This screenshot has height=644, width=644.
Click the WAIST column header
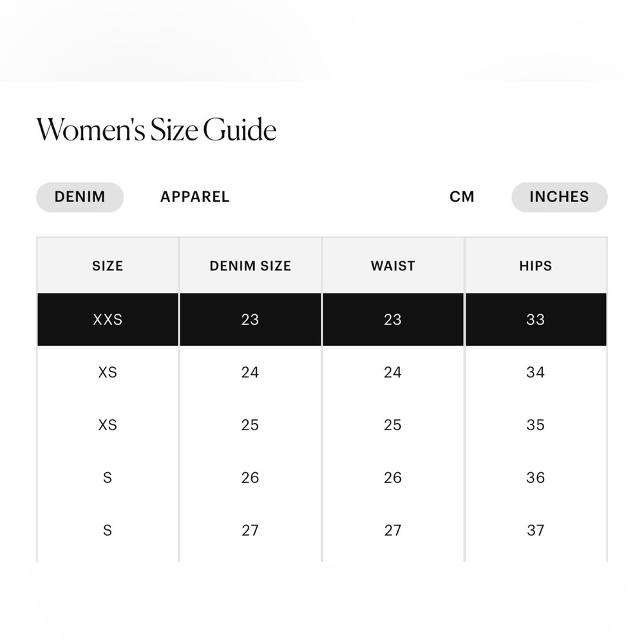(x=393, y=266)
